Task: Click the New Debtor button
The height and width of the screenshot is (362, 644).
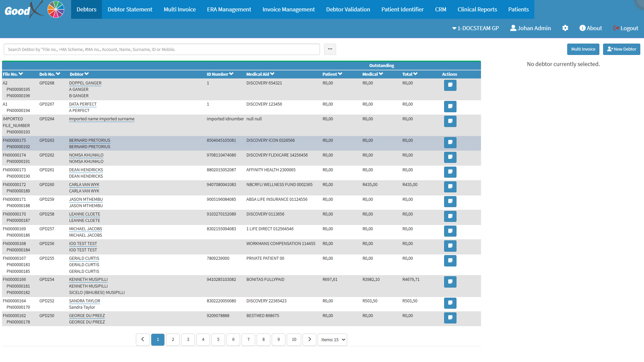Action: (621, 49)
